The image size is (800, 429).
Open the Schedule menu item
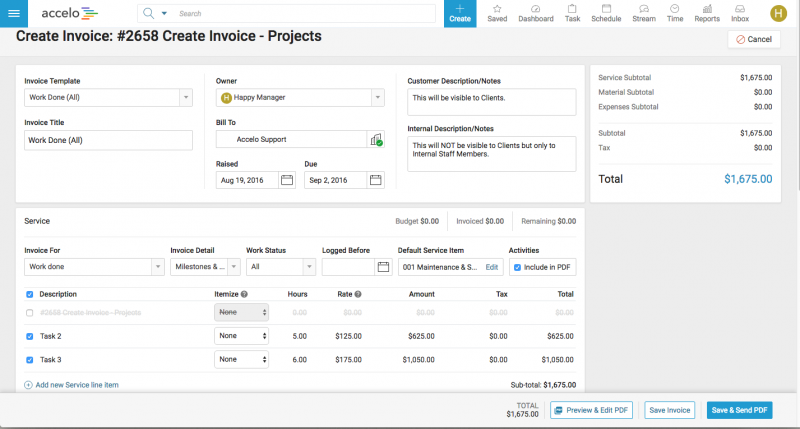[x=606, y=13]
